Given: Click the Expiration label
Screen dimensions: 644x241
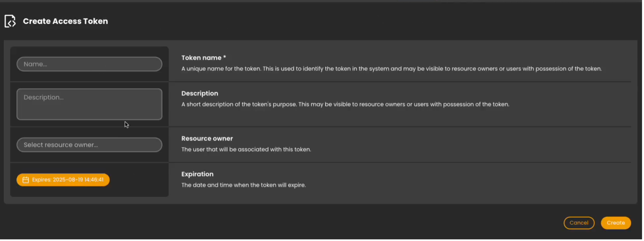Looking at the screenshot, I should [x=197, y=174].
